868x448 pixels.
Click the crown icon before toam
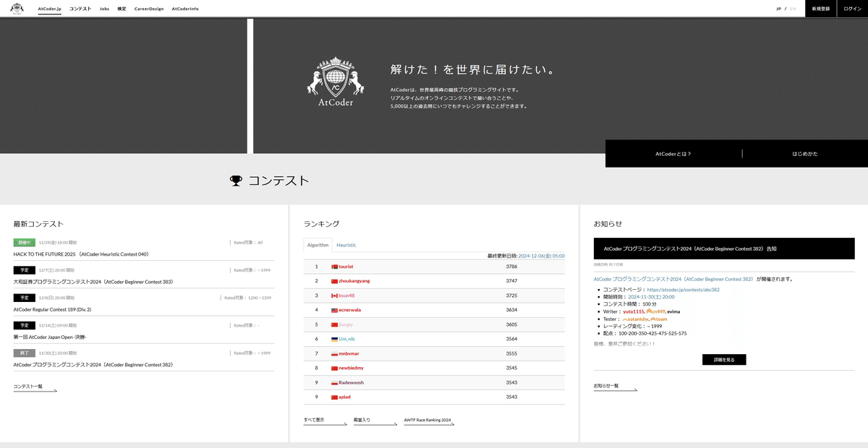tap(653, 319)
